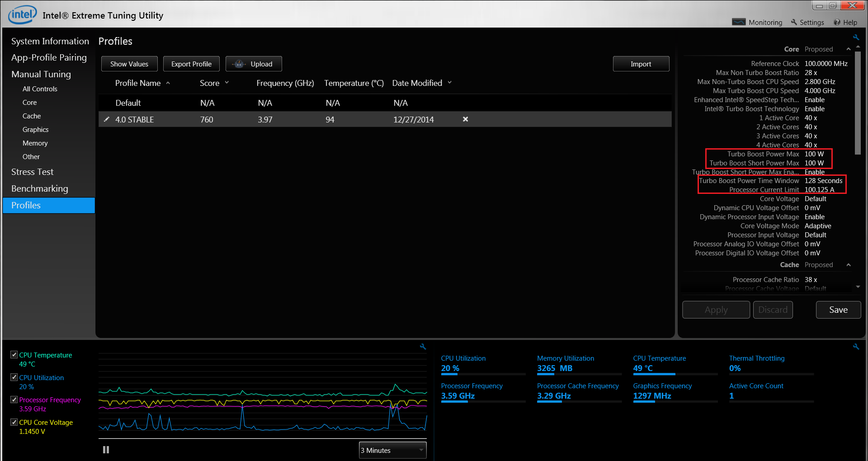Toggle CPU Utilization graph checkbox
The width and height of the screenshot is (868, 461).
[14, 377]
